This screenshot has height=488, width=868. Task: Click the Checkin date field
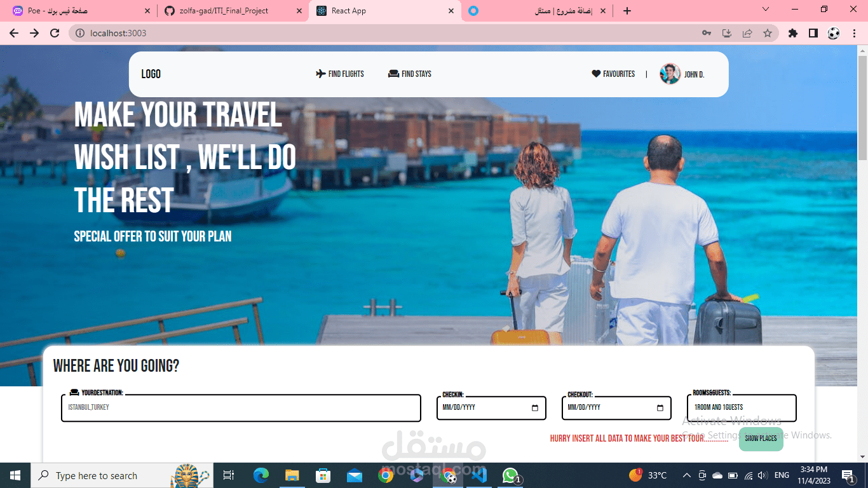491,408
